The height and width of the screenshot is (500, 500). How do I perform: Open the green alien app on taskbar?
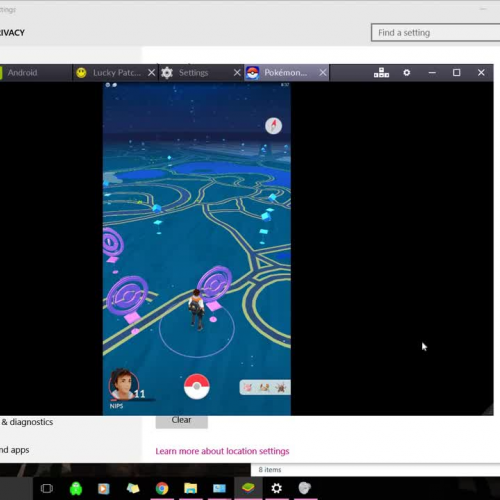point(76,489)
